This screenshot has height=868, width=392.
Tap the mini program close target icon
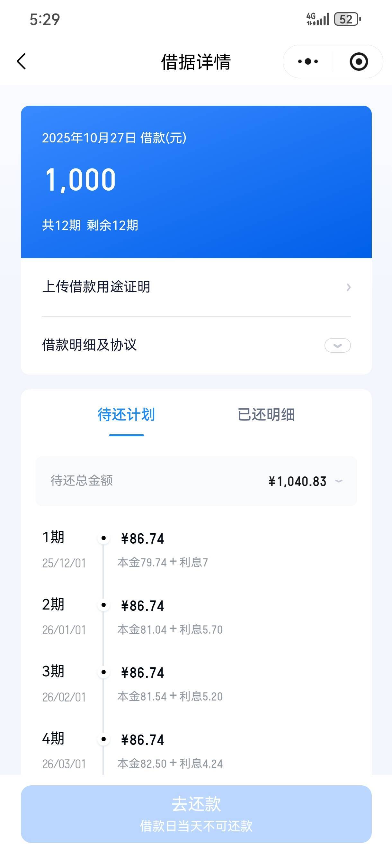pyautogui.click(x=358, y=62)
